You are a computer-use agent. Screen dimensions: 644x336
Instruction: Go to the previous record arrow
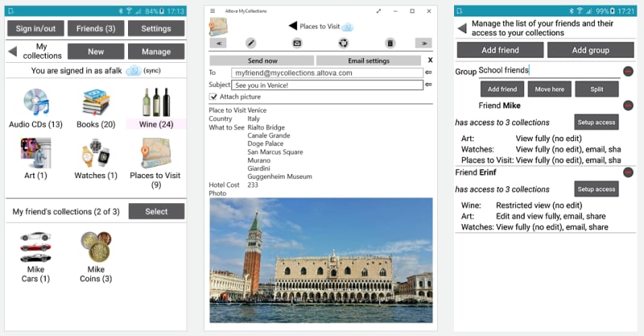pyautogui.click(x=220, y=43)
